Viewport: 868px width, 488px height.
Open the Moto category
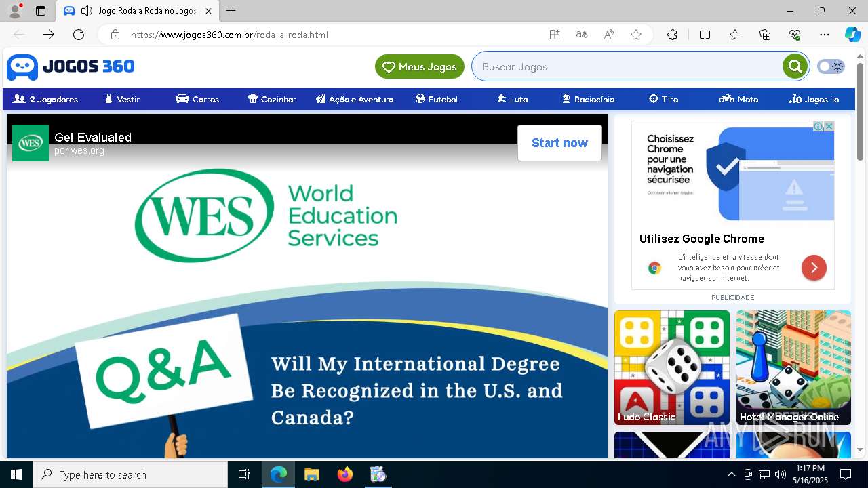pos(738,99)
